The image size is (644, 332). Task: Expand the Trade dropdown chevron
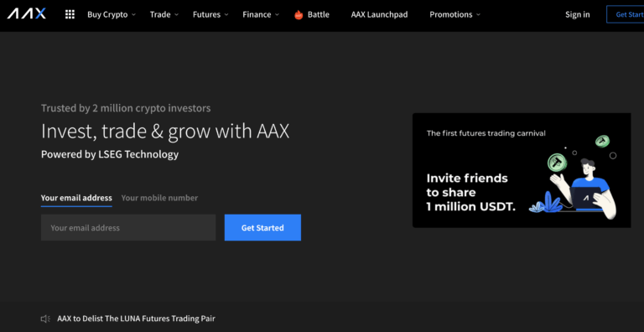tap(176, 15)
